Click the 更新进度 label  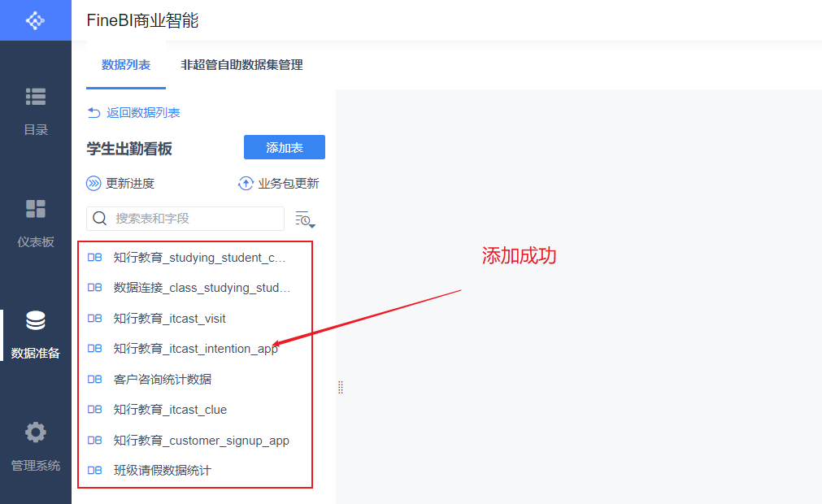click(130, 184)
